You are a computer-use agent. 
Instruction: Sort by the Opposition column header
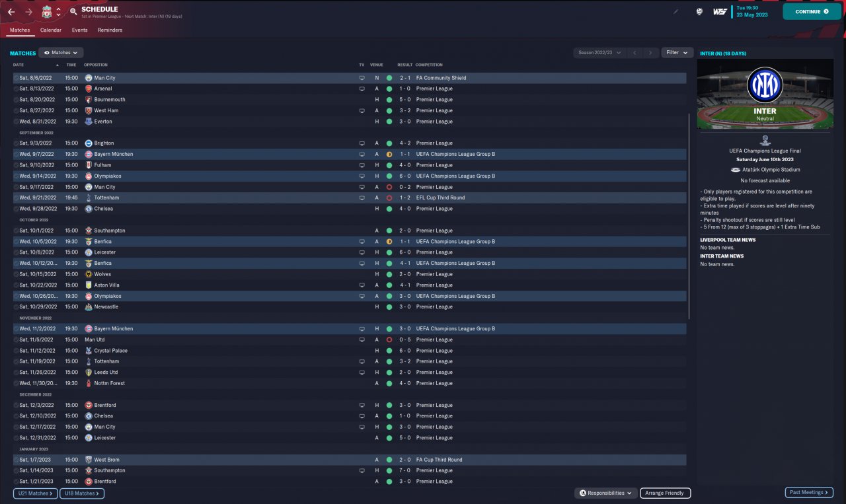click(96, 65)
